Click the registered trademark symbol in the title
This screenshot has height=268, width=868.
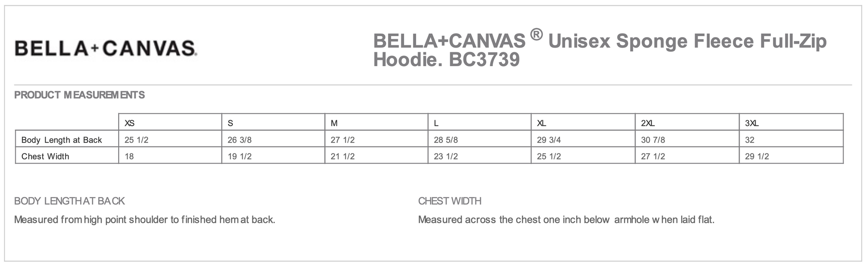pyautogui.click(x=537, y=34)
